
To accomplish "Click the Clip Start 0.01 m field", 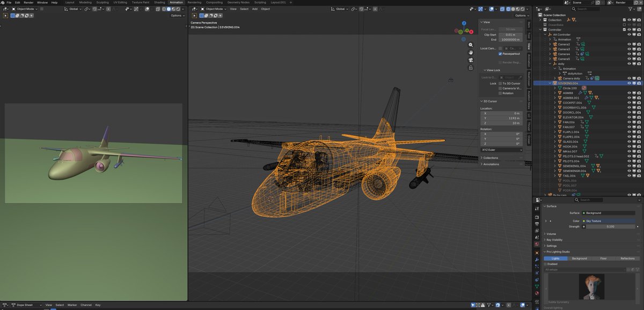I will click(510, 34).
